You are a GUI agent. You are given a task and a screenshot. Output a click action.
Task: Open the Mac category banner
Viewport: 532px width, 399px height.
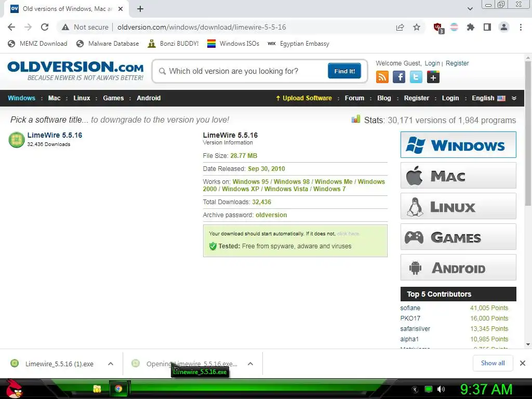coord(458,176)
